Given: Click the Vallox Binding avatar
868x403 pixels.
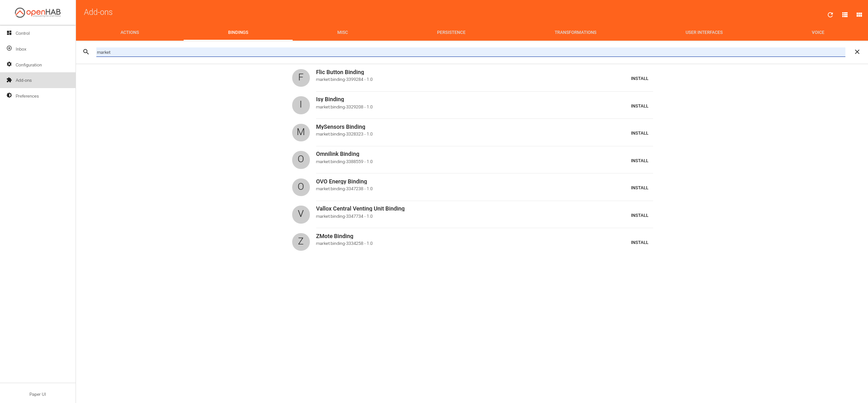Looking at the screenshot, I should point(301,214).
